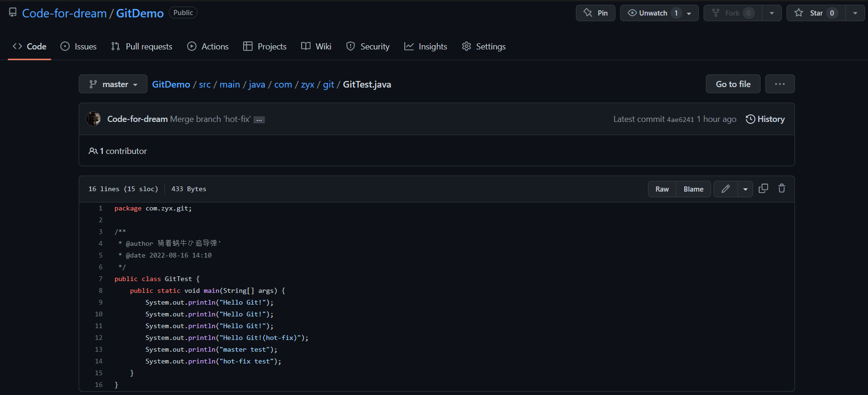Navigate to main folder in breadcrumb
868x395 pixels.
[x=230, y=84]
